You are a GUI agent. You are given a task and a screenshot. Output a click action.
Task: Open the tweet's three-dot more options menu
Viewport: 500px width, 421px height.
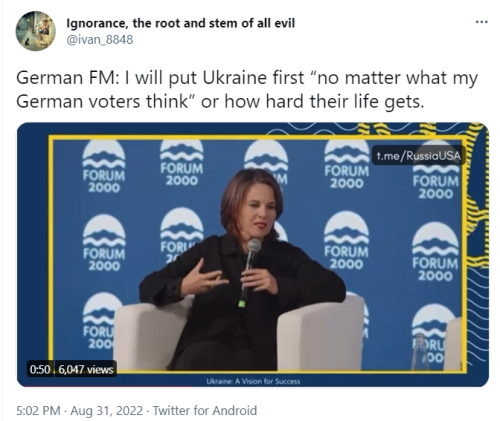click(x=481, y=22)
